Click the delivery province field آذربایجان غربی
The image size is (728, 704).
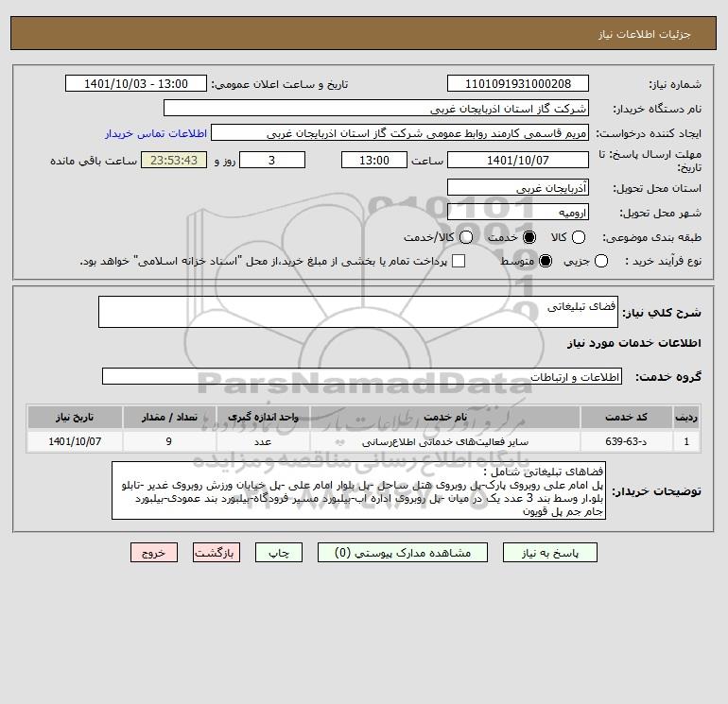pos(518,187)
